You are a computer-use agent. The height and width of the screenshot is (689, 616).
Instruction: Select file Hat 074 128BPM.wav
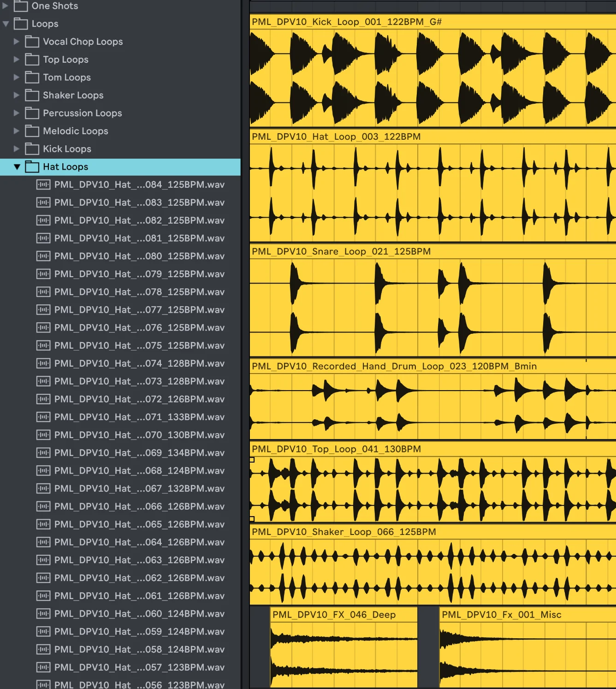point(139,363)
